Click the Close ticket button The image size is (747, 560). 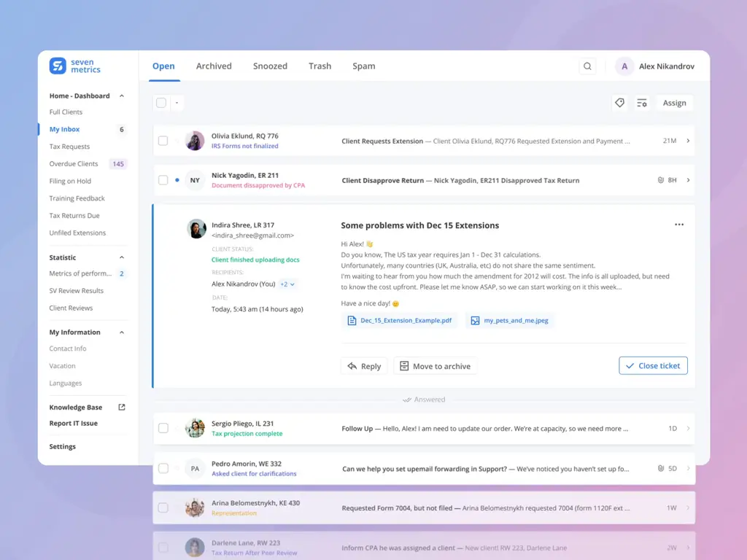pyautogui.click(x=653, y=366)
